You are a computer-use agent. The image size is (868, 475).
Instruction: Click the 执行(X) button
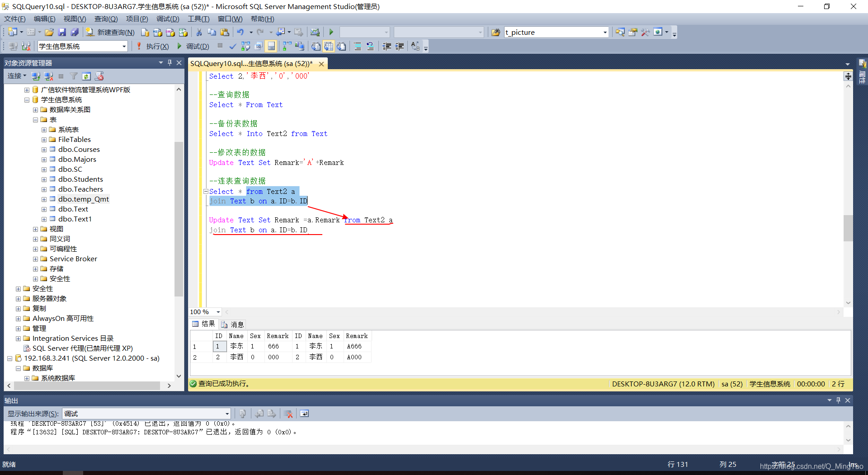[x=152, y=46]
